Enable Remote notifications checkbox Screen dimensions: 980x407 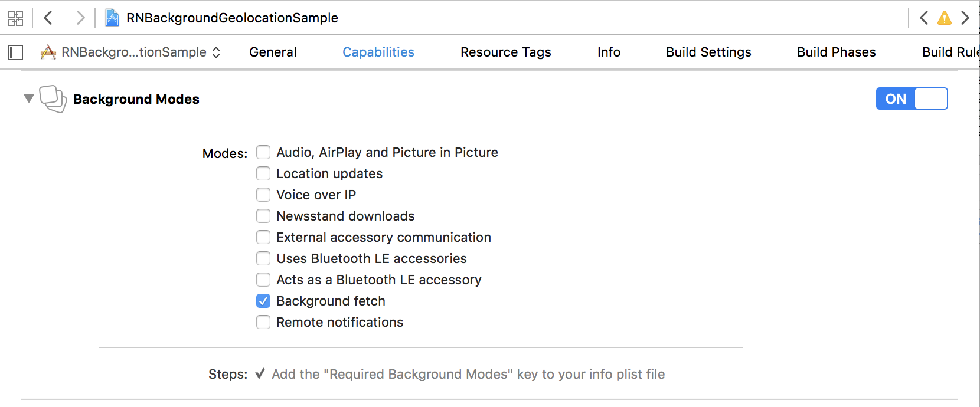[263, 322]
